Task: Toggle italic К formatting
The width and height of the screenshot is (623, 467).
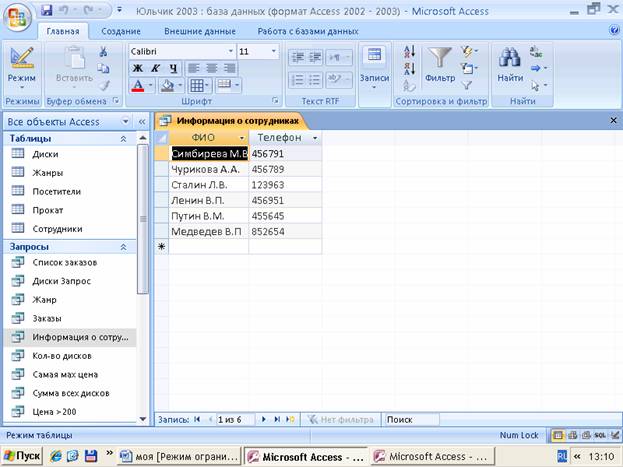Action: click(x=155, y=68)
